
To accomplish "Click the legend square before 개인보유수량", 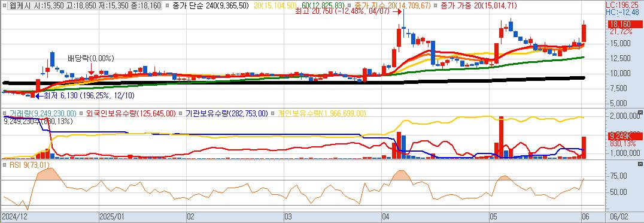I will pyautogui.click(x=273, y=113).
